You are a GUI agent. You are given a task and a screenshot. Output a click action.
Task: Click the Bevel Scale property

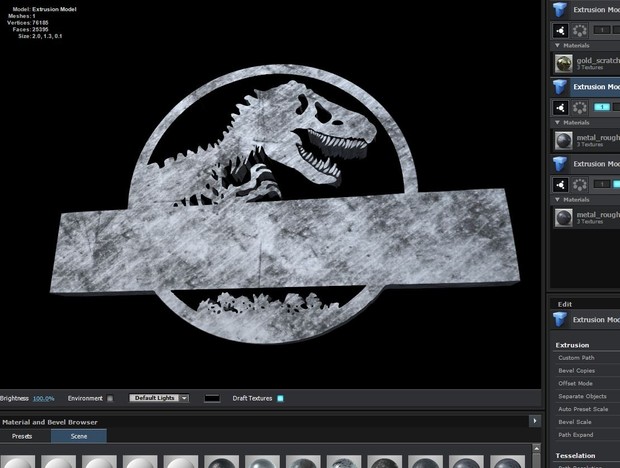click(x=575, y=422)
